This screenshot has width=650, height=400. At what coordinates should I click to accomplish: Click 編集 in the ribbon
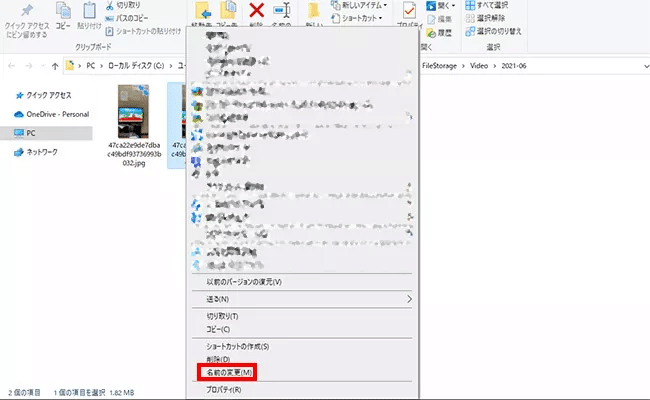click(439, 19)
